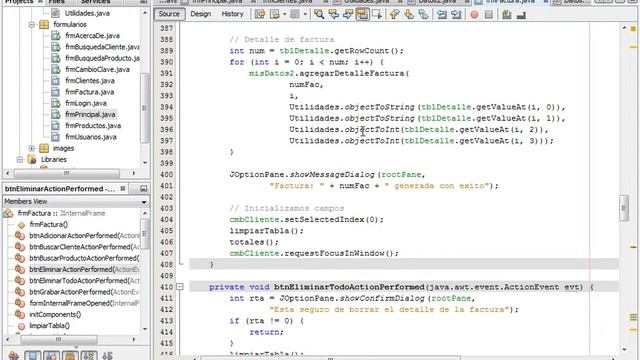
Task: Switch to History view
Action: pos(232,14)
